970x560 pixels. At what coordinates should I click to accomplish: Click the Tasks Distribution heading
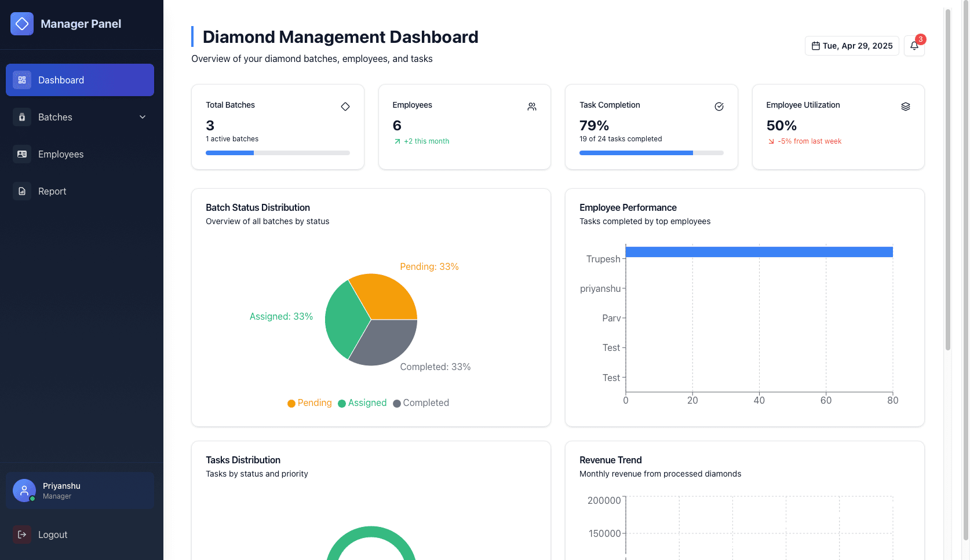click(243, 460)
